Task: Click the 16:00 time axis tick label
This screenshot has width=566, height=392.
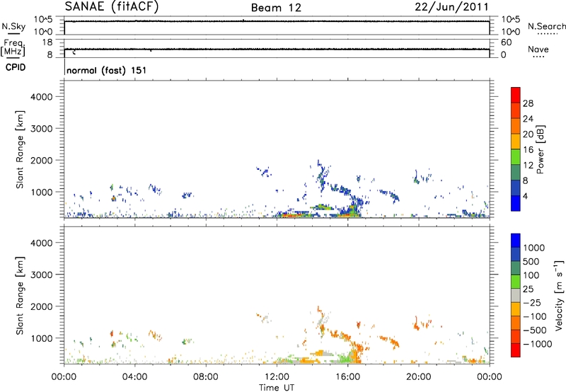Action: [x=347, y=377]
